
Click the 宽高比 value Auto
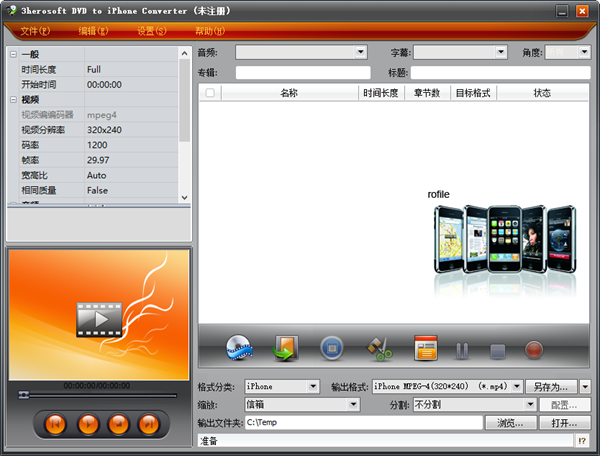[131, 175]
